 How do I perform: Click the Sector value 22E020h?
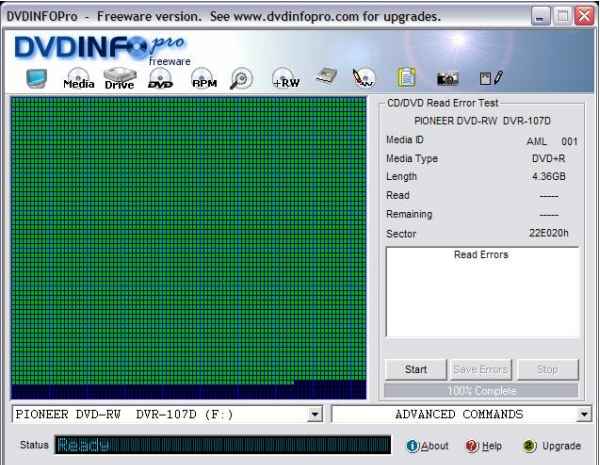[548, 233]
